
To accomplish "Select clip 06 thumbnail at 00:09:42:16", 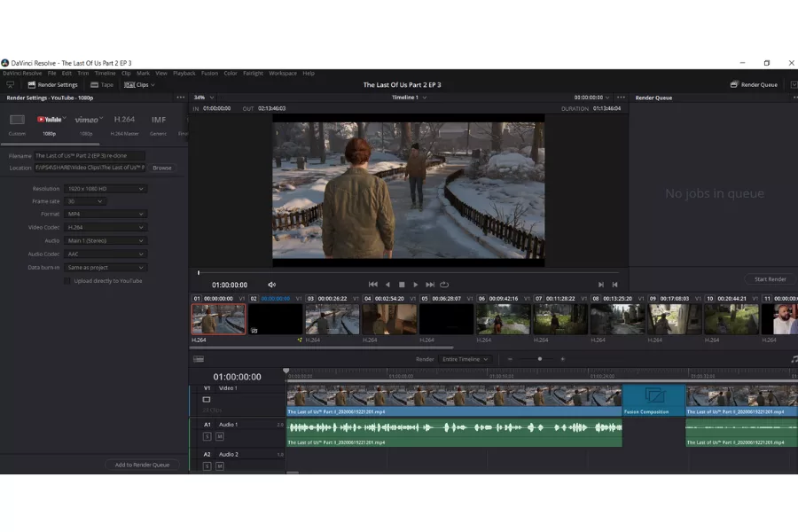I will (x=504, y=319).
